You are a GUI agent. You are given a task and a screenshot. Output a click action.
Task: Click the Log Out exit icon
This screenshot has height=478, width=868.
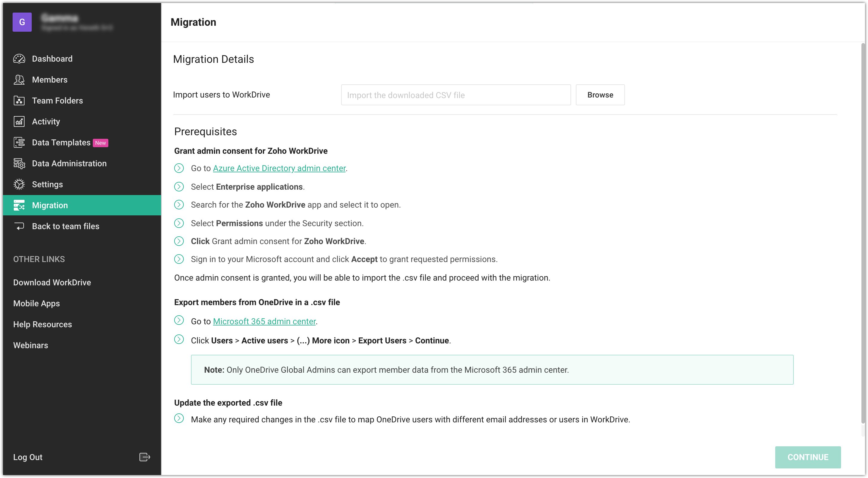pyautogui.click(x=145, y=457)
